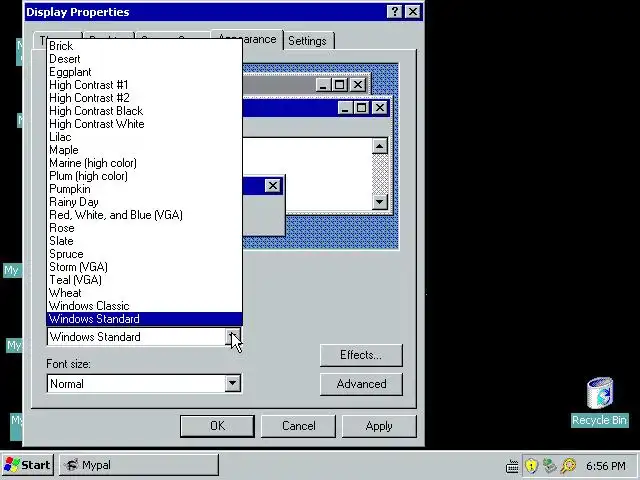Click preview active window maximize button
The width and height of the screenshot is (640, 480).
click(x=362, y=108)
